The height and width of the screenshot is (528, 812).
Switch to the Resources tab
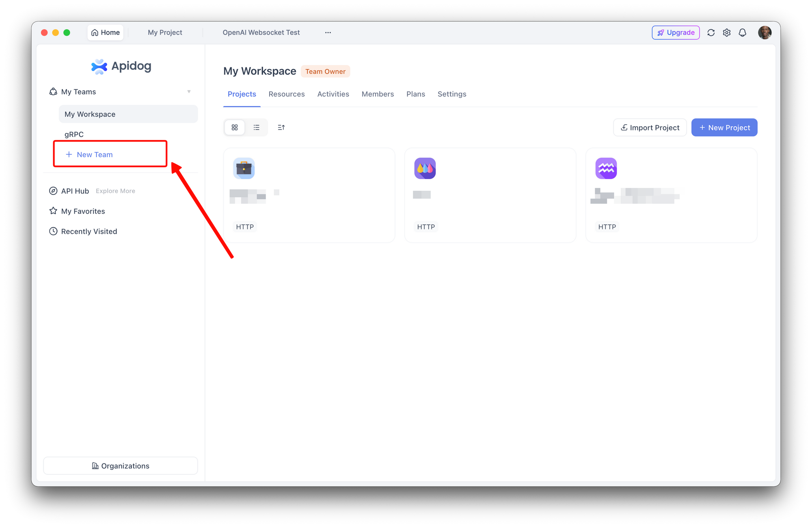click(x=287, y=94)
